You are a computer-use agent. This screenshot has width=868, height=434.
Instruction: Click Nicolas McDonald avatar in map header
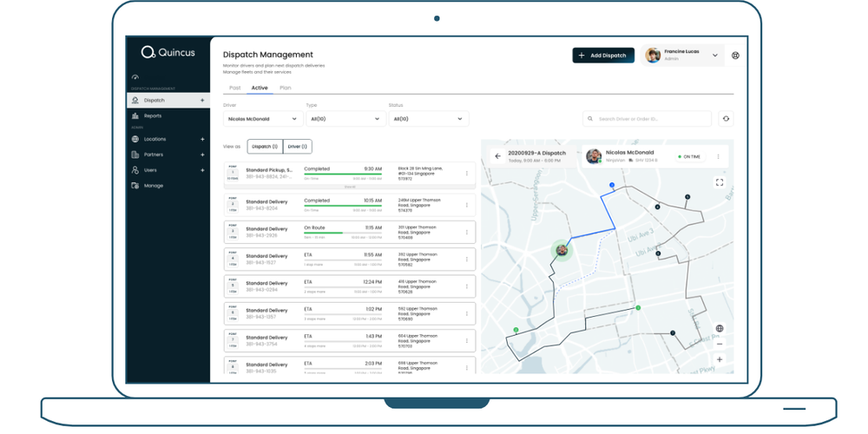pos(594,156)
